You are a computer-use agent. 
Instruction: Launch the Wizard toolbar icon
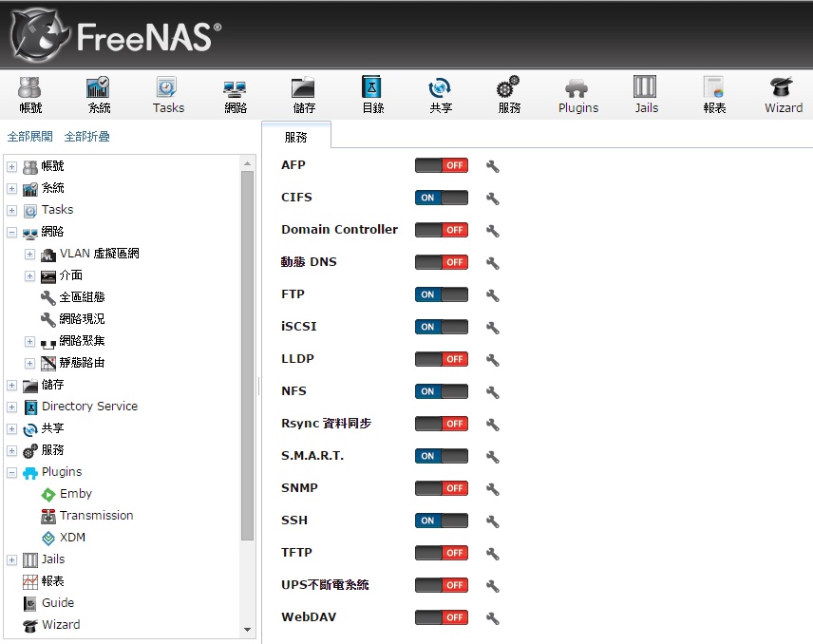click(x=783, y=94)
